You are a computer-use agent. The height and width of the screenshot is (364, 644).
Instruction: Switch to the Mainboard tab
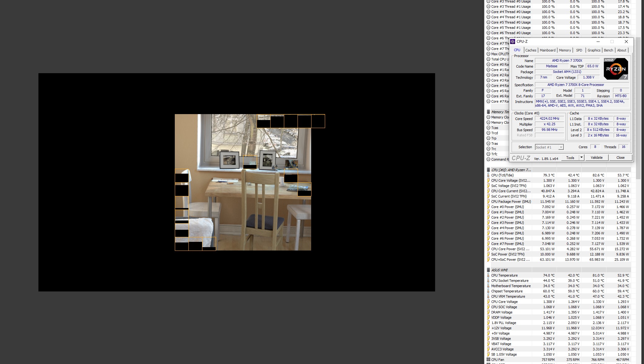[x=547, y=50]
